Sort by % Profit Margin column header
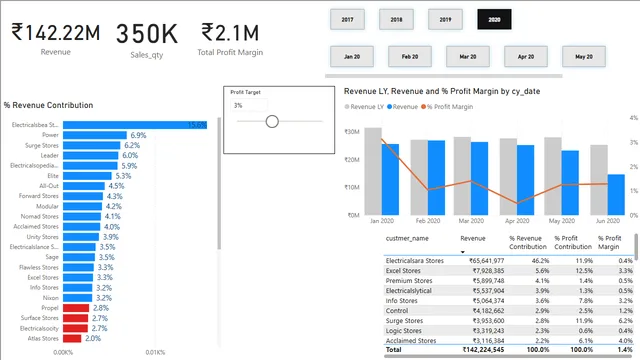Image resolution: width=640 pixels, height=360 pixels. [x=609, y=242]
